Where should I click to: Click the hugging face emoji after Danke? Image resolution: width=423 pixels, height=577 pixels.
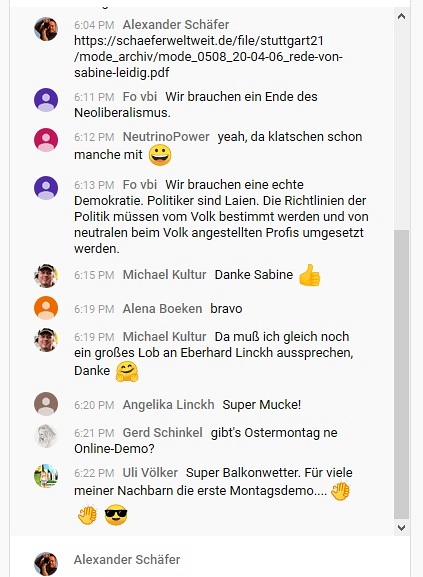coord(127,371)
